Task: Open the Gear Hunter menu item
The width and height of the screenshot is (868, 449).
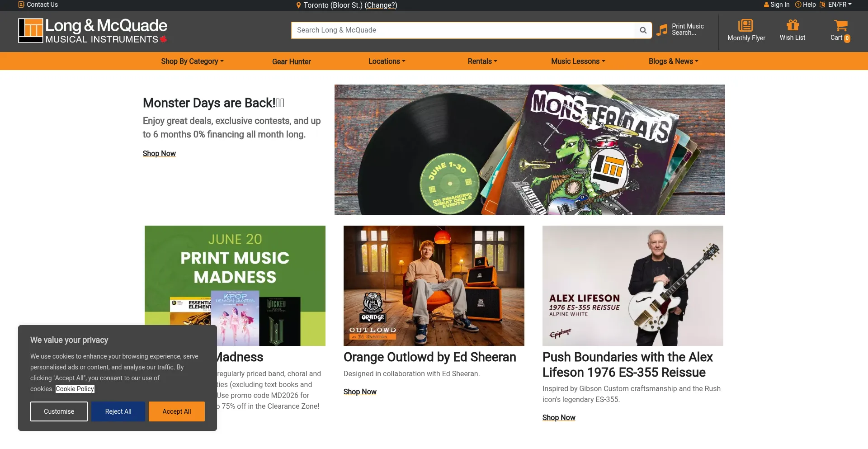Action: [x=291, y=61]
